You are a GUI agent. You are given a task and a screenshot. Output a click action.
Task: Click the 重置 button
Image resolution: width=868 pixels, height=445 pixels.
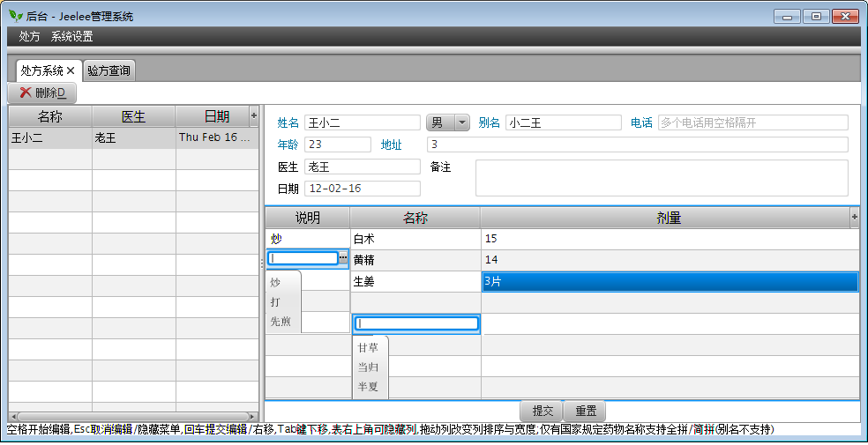click(x=585, y=411)
